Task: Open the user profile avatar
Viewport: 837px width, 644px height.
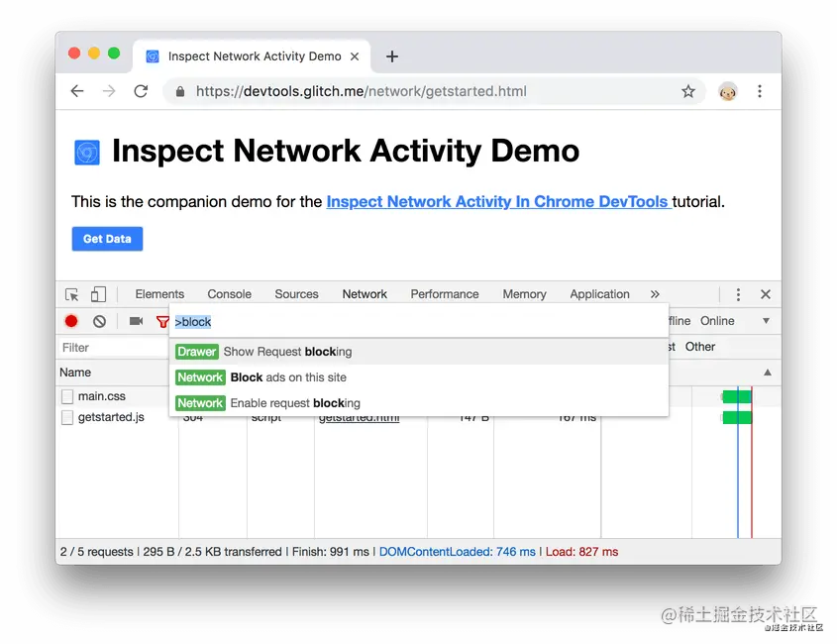Action: [728, 91]
